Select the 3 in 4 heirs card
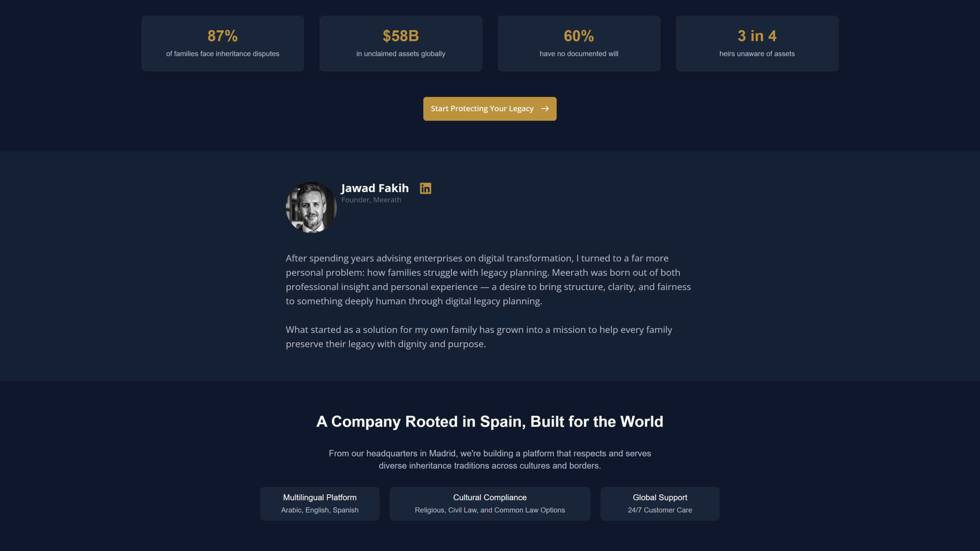 point(757,43)
